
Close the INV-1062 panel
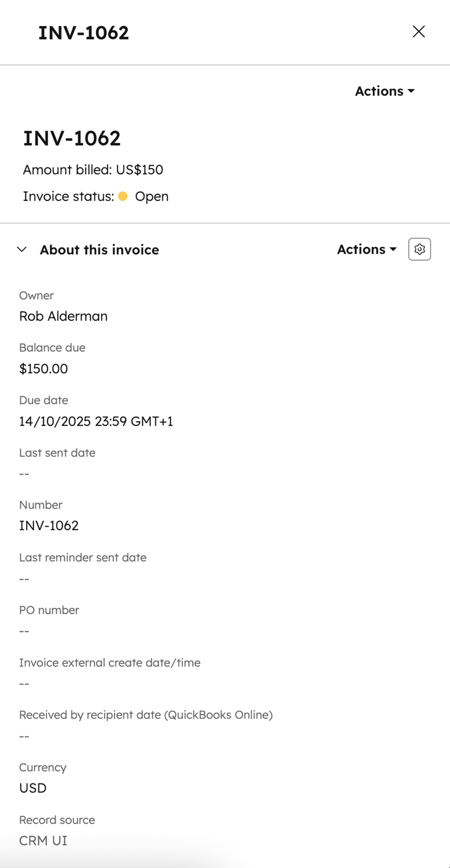pos(419,32)
